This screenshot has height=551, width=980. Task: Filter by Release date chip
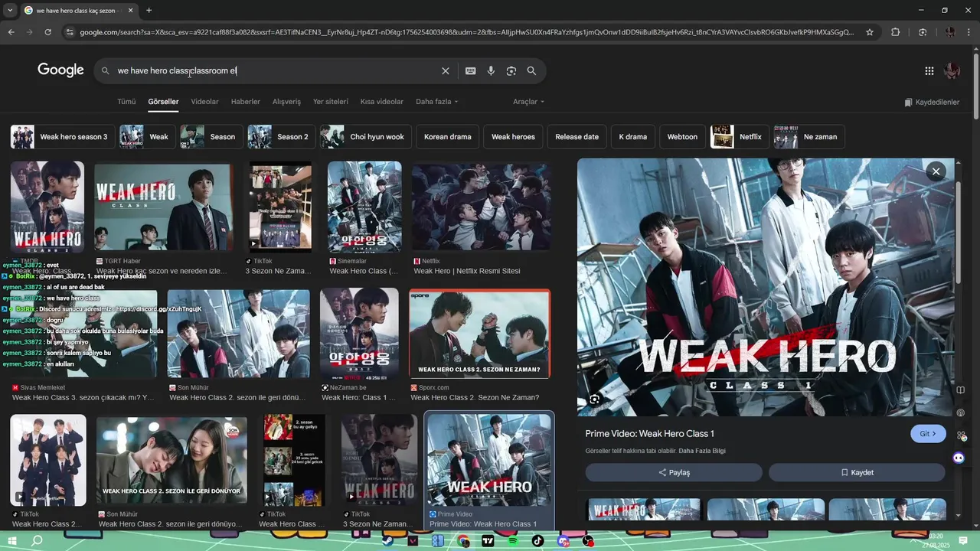tap(577, 137)
